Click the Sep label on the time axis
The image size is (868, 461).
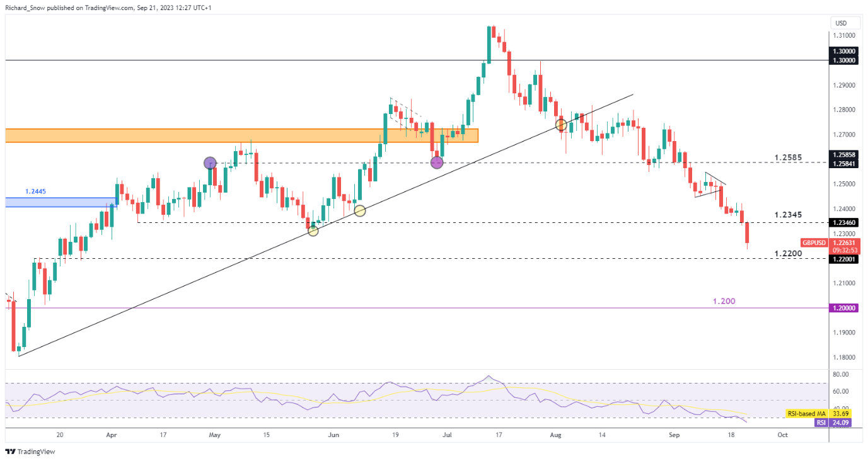point(674,435)
